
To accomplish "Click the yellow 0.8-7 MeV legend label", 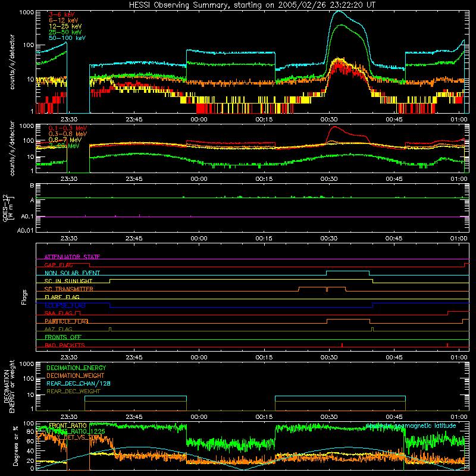I will pyautogui.click(x=65, y=140).
